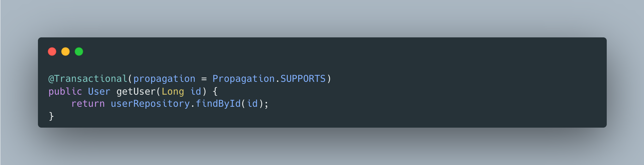Click the return keyword
This screenshot has width=644, height=165.
point(88,104)
